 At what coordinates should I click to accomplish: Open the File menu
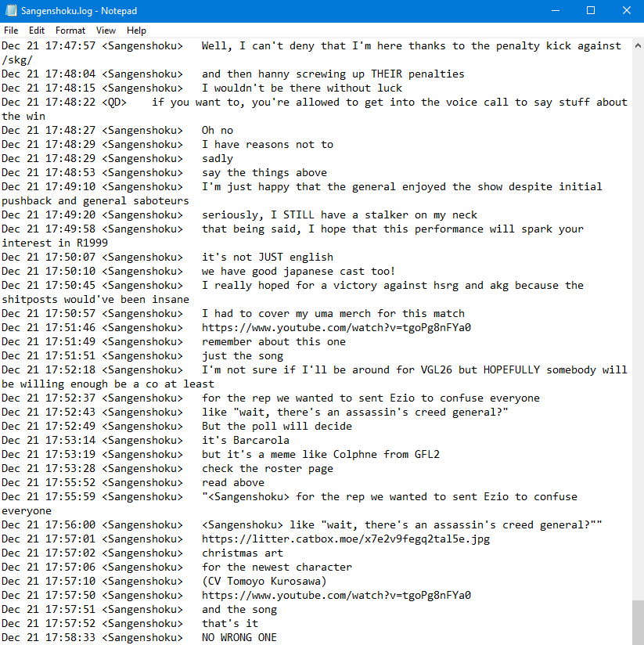(x=11, y=31)
